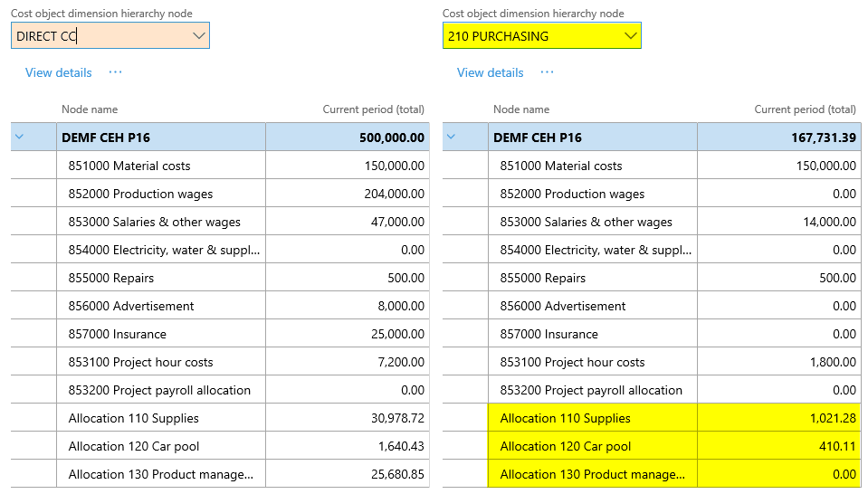Viewport: 868px width, 494px height.
Task: Select the right 853100 Project hour costs row
Action: (572, 362)
